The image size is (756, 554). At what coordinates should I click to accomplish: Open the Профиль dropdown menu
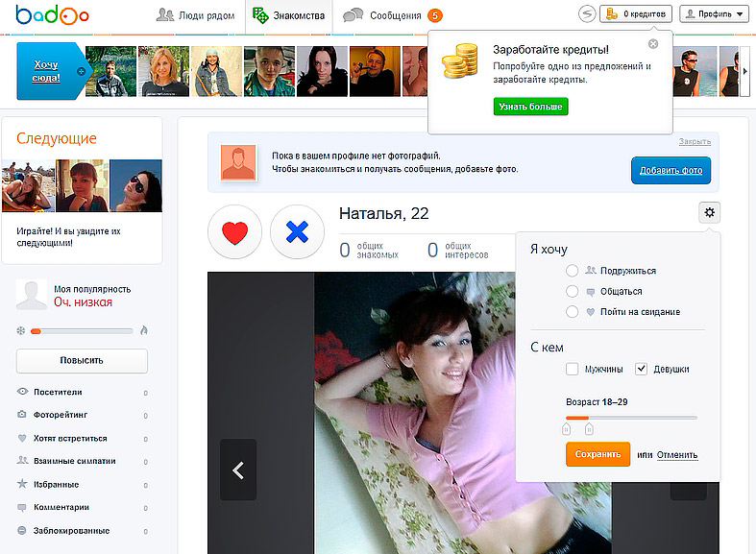[x=713, y=14]
